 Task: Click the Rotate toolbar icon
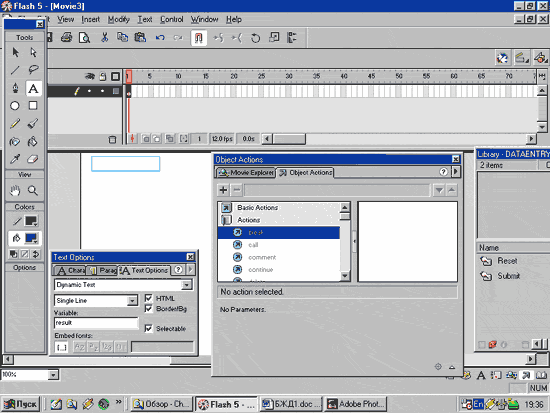255,38
